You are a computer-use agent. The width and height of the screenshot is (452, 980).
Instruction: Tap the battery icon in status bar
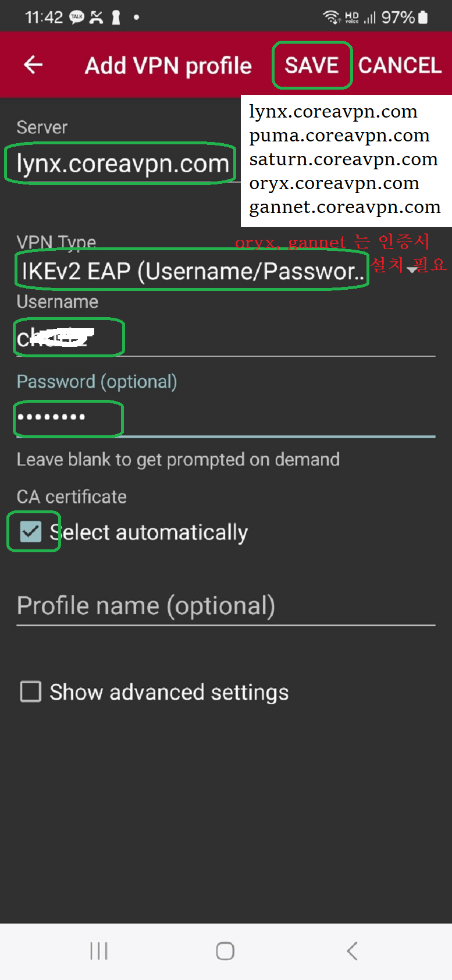(x=423, y=17)
